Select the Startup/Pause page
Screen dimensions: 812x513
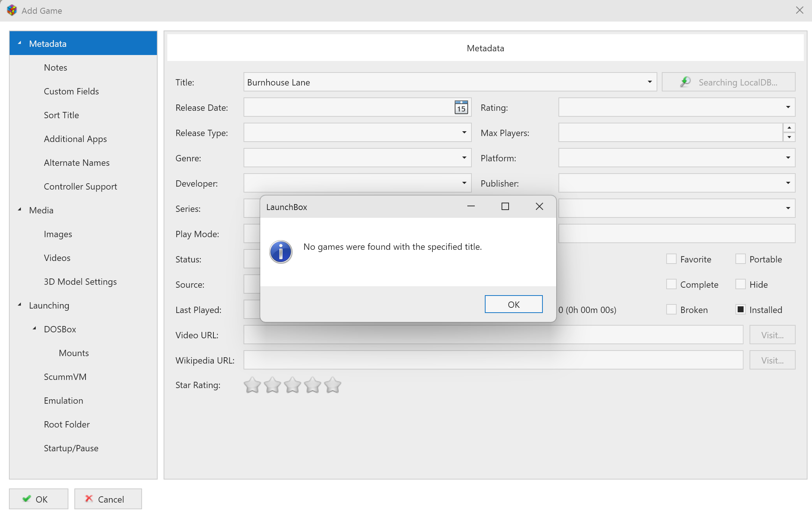[71, 448]
